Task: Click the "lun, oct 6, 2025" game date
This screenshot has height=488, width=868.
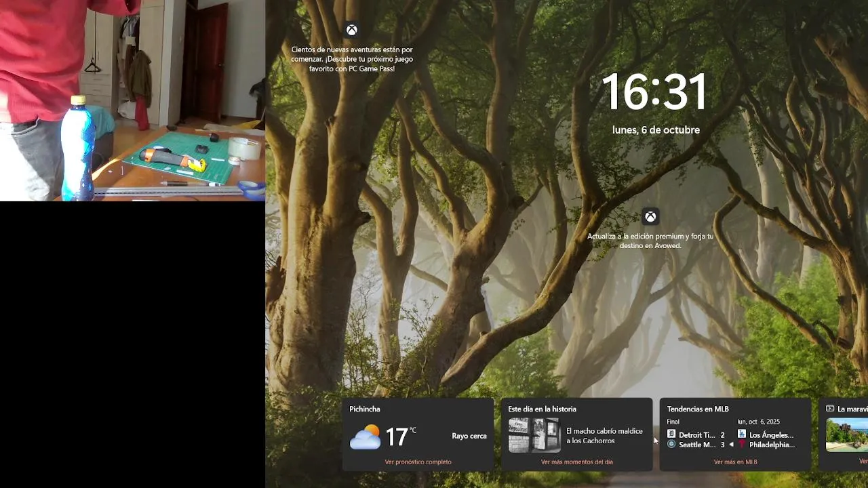Action: (x=759, y=422)
